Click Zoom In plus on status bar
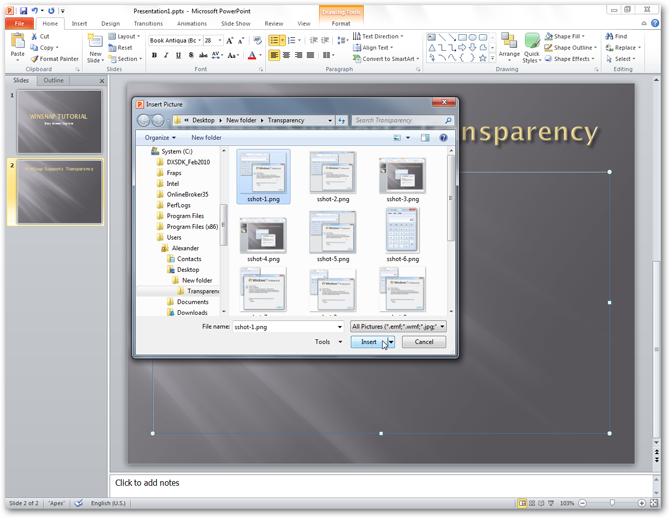Screen dimensions: 670x518 (641, 503)
